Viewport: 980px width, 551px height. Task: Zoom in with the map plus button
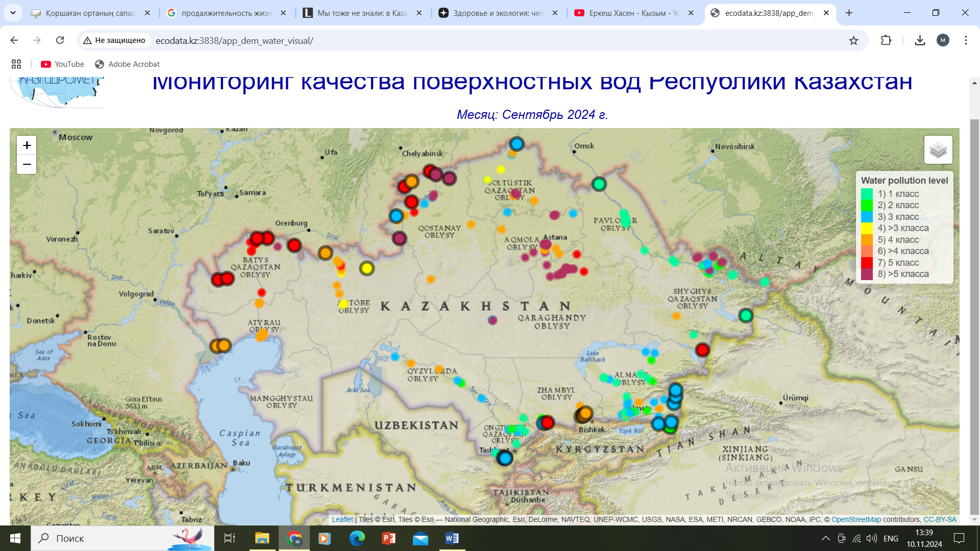[27, 145]
